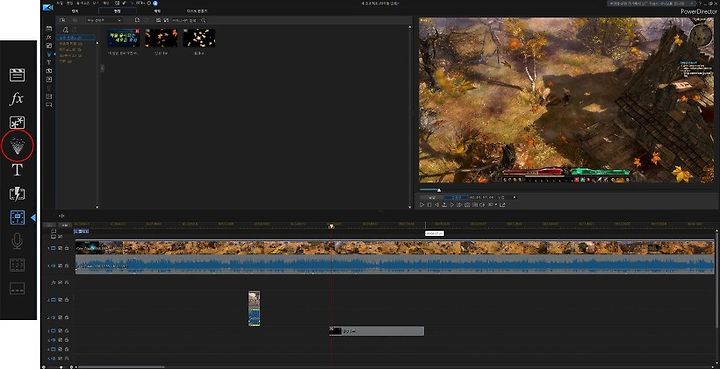
Task: Lock the main video track
Action: [x=67, y=248]
